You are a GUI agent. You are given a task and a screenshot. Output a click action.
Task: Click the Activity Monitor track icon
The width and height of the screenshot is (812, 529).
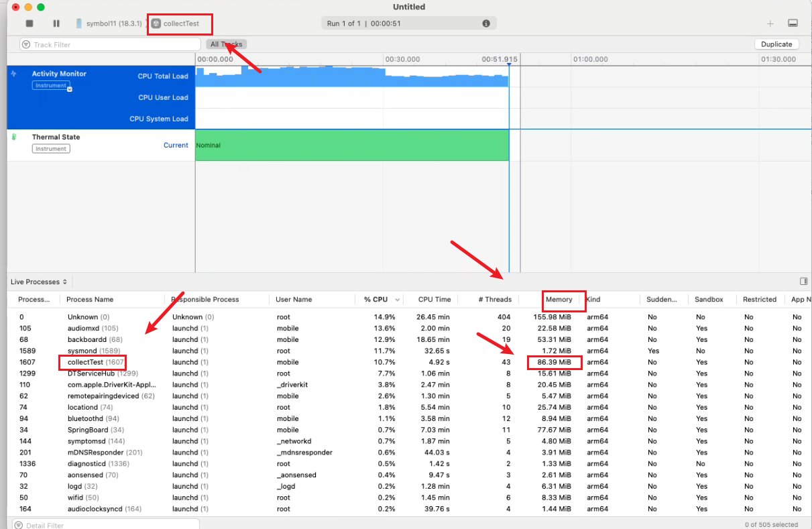(13, 74)
